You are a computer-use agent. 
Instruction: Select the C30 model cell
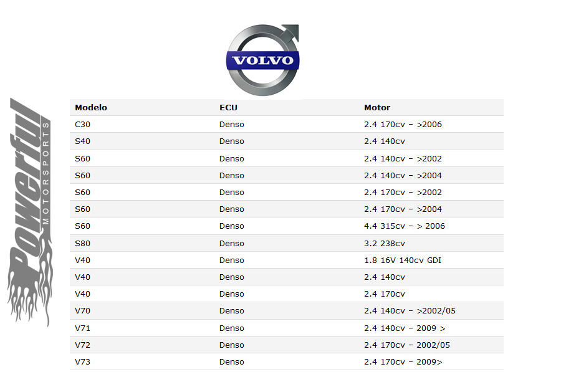(82, 125)
